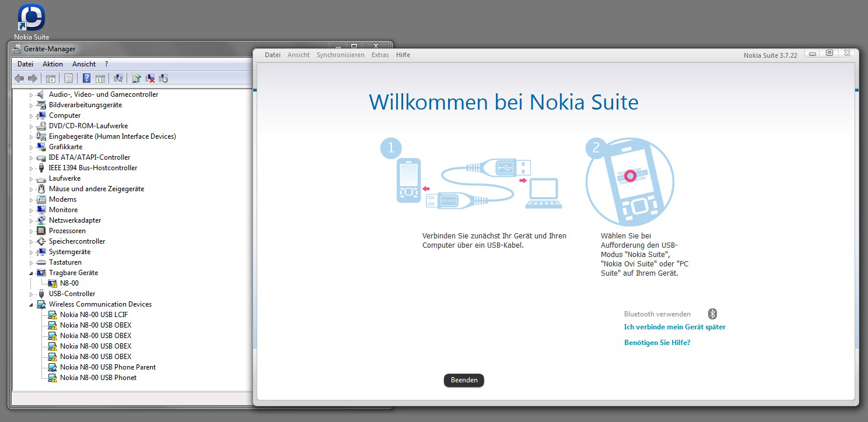Expand the Speichercontroller tree node

pos(32,241)
